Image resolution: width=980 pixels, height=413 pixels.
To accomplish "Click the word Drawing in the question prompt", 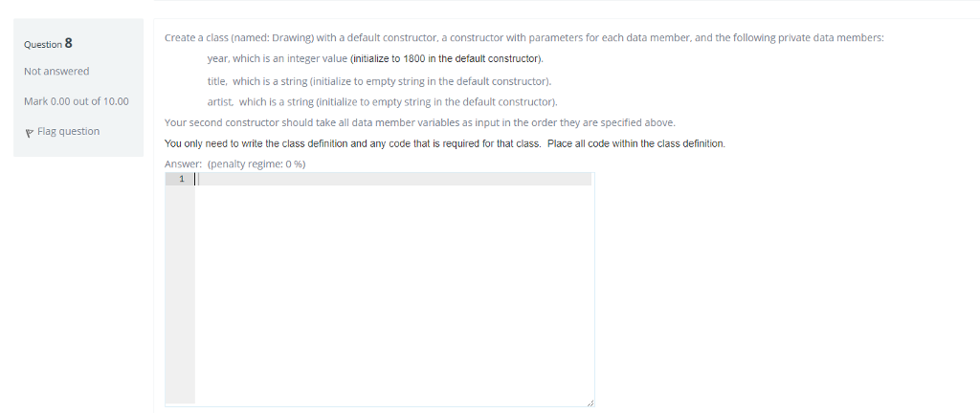I will pos(291,38).
